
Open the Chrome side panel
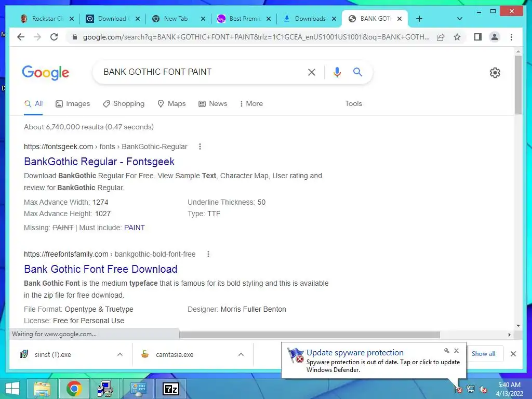pos(478,37)
